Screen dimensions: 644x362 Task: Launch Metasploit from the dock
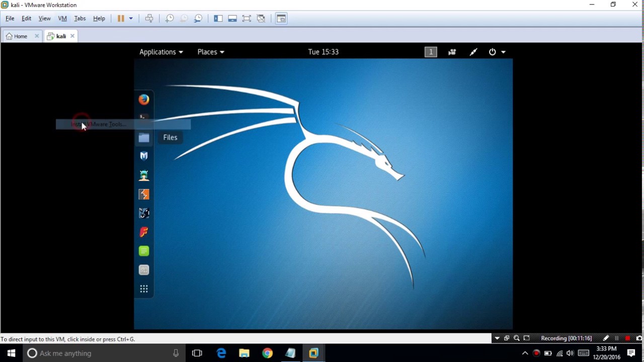coord(144,156)
